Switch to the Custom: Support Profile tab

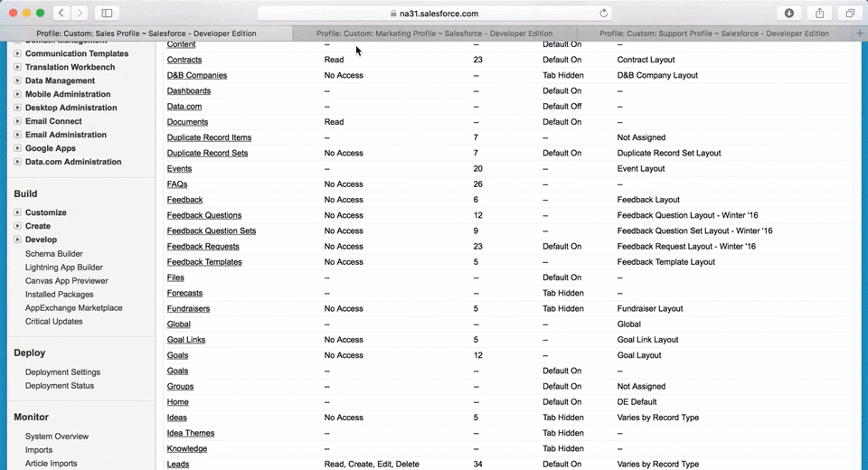714,33
